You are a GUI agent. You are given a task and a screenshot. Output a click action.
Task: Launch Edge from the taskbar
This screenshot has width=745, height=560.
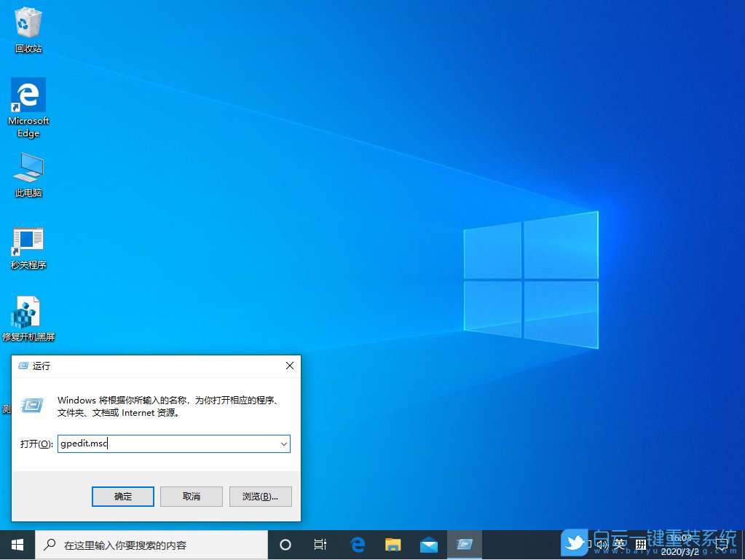(x=356, y=544)
